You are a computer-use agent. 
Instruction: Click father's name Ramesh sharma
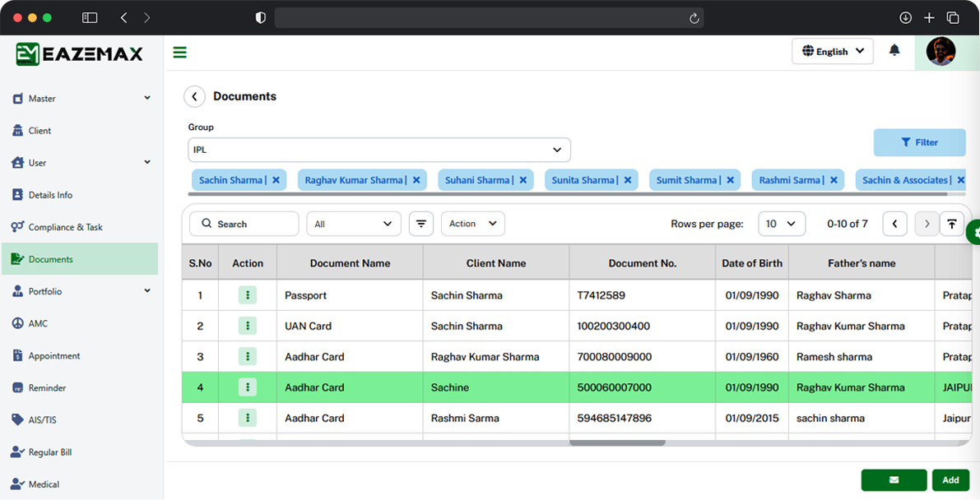834,357
